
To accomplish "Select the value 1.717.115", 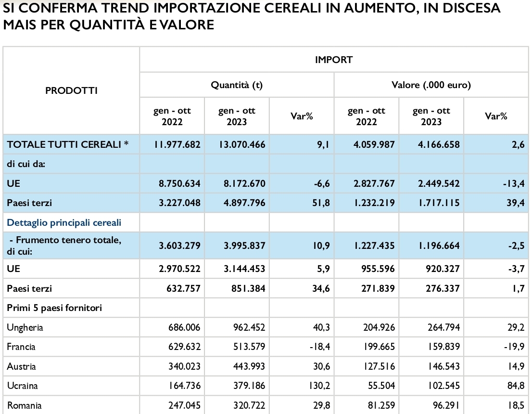I will click(439, 203).
